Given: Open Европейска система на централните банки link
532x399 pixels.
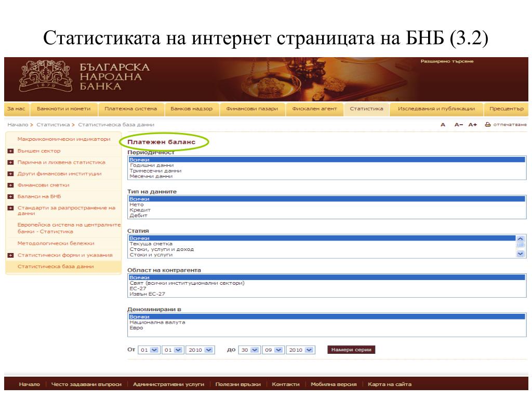Looking at the screenshot, I should pos(69,228).
